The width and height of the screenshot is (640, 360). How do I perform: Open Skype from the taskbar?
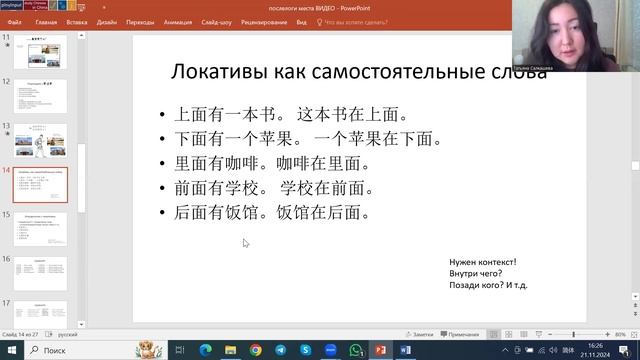(x=306, y=350)
